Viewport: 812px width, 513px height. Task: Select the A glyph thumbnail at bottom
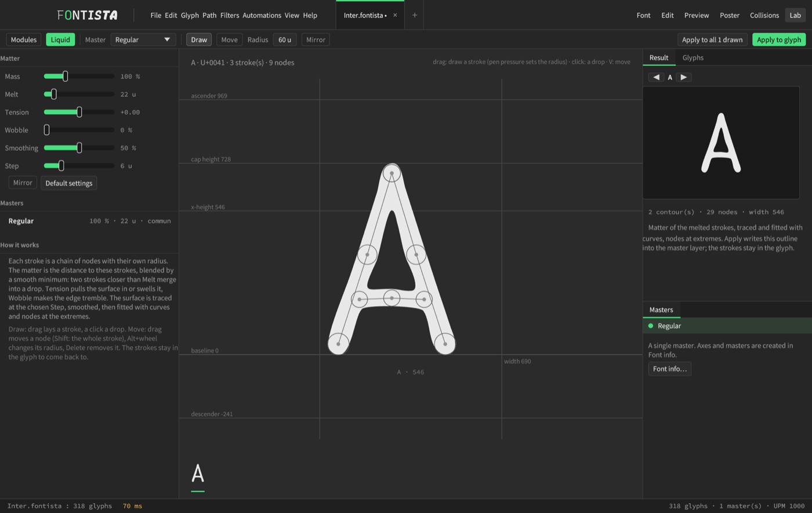[198, 474]
